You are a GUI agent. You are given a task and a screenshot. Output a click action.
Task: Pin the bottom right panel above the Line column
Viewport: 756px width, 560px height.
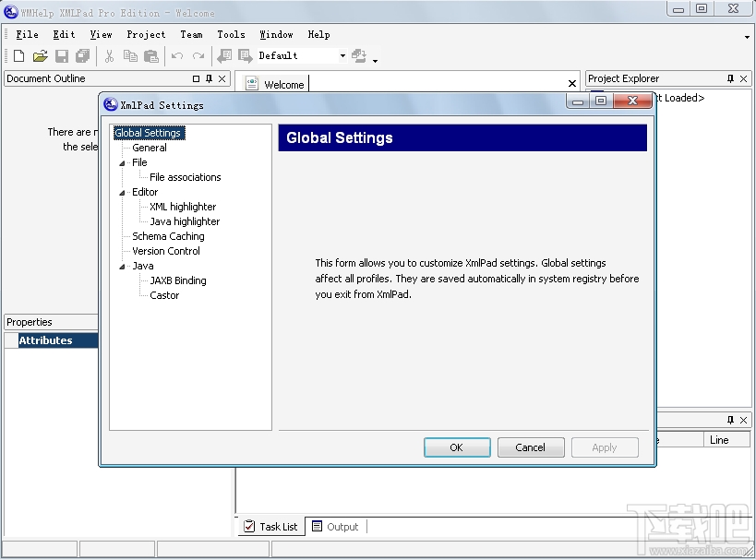[730, 420]
